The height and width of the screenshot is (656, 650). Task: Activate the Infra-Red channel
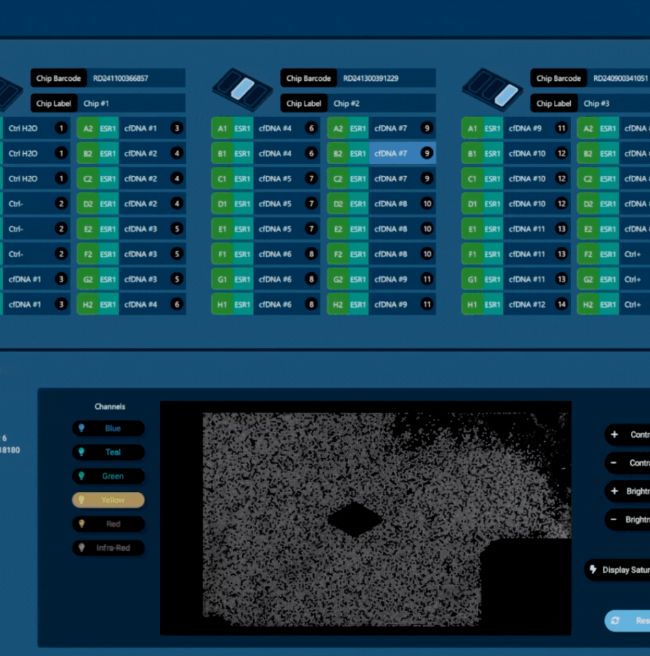coord(108,548)
